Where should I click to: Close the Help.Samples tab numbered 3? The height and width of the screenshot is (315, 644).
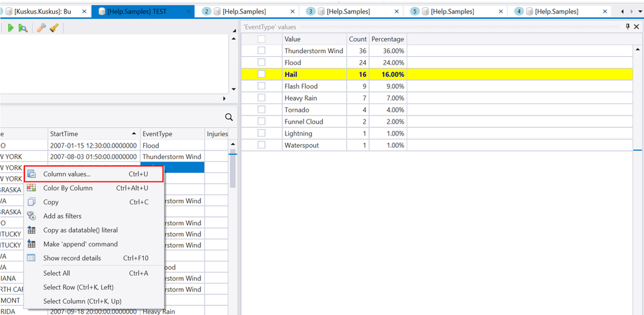(x=396, y=12)
